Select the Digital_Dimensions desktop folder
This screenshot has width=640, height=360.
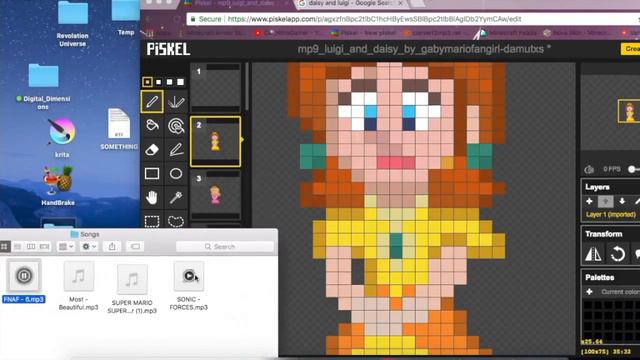coord(43,86)
